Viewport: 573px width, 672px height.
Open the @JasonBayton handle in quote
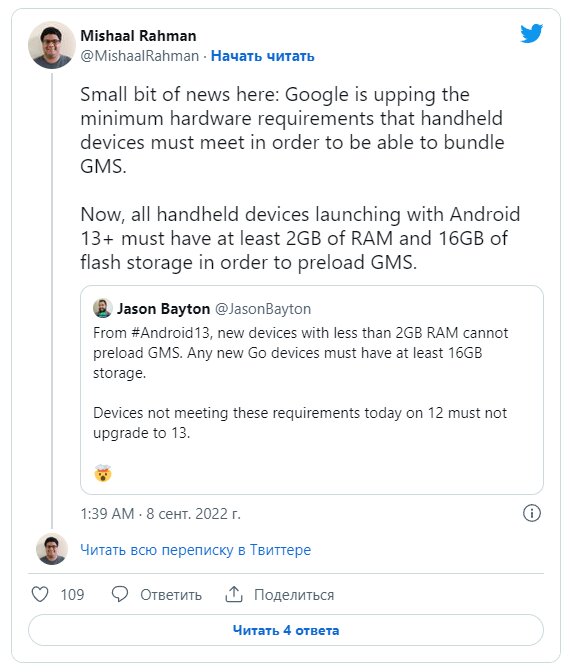click(x=263, y=309)
